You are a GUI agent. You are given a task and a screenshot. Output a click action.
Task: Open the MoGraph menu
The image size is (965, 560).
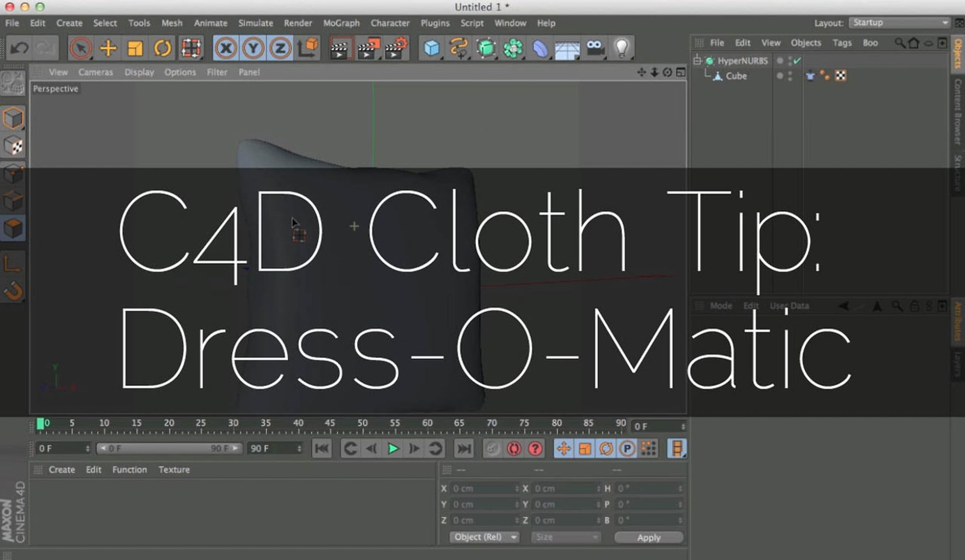(x=341, y=23)
